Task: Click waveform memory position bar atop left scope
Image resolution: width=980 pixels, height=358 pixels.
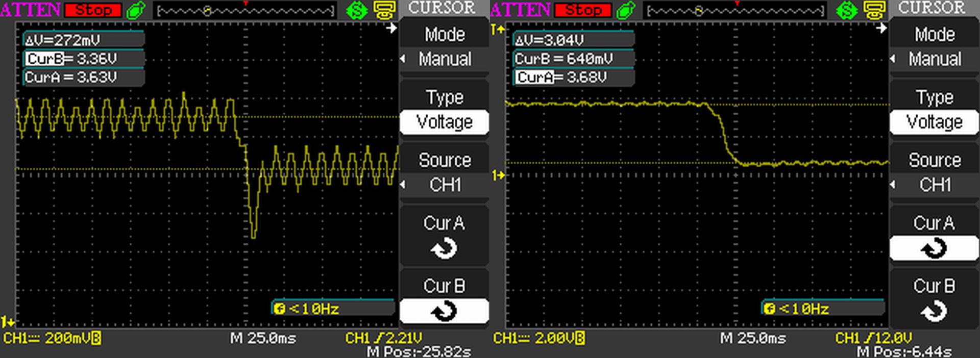Action: [246, 10]
